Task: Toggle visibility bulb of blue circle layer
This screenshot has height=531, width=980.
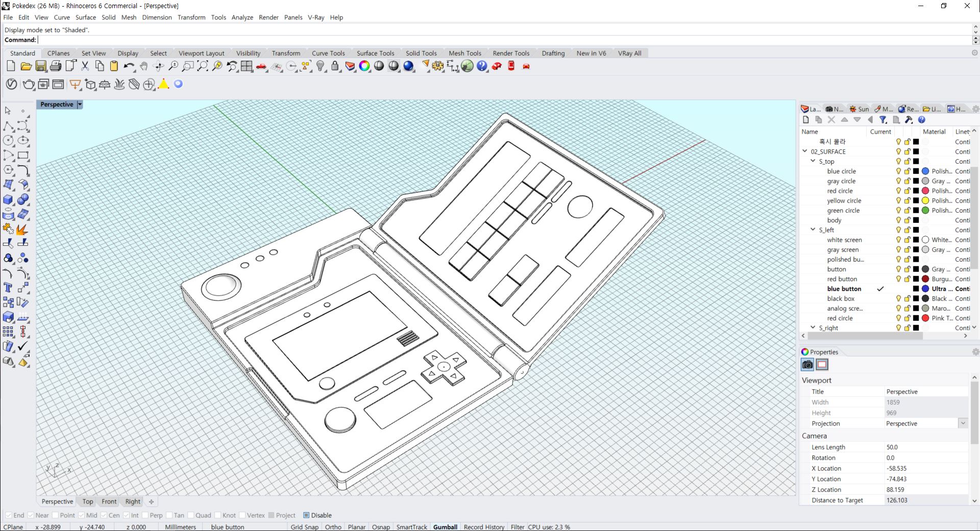Action: (898, 171)
